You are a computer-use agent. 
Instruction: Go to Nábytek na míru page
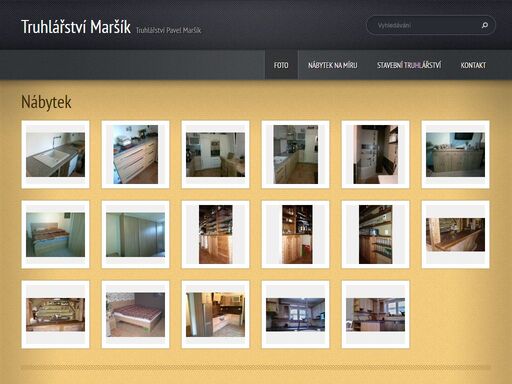333,65
